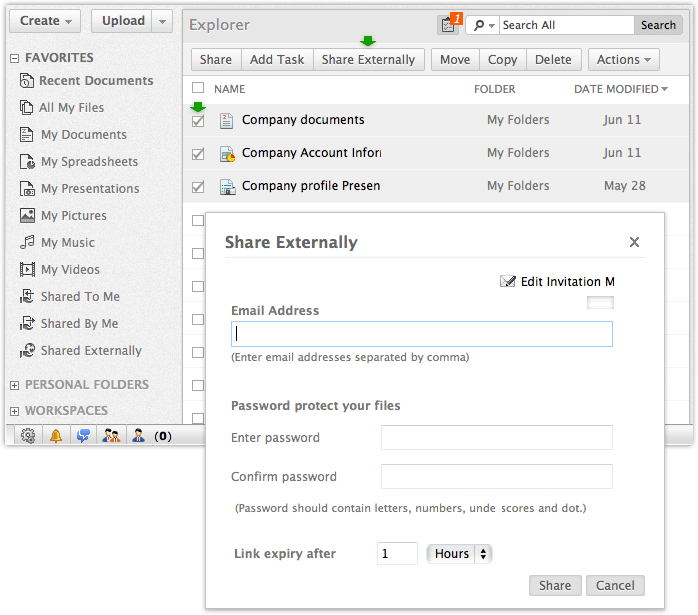
Task: Uncheck the Company documents checkbox
Action: pos(198,120)
